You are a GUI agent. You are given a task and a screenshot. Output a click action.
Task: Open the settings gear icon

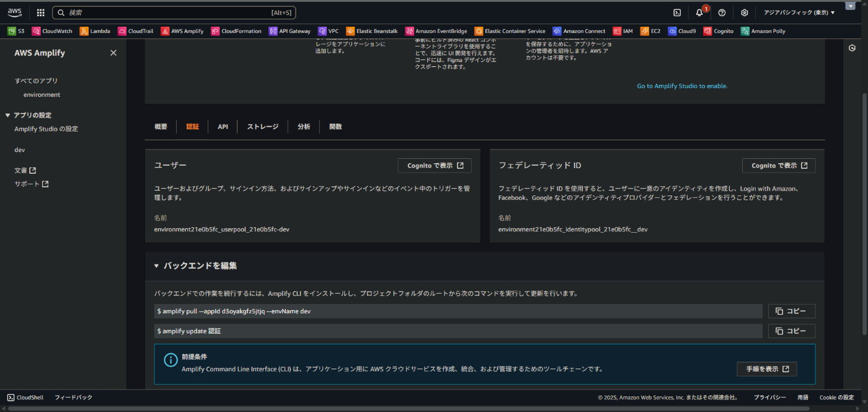(x=745, y=12)
